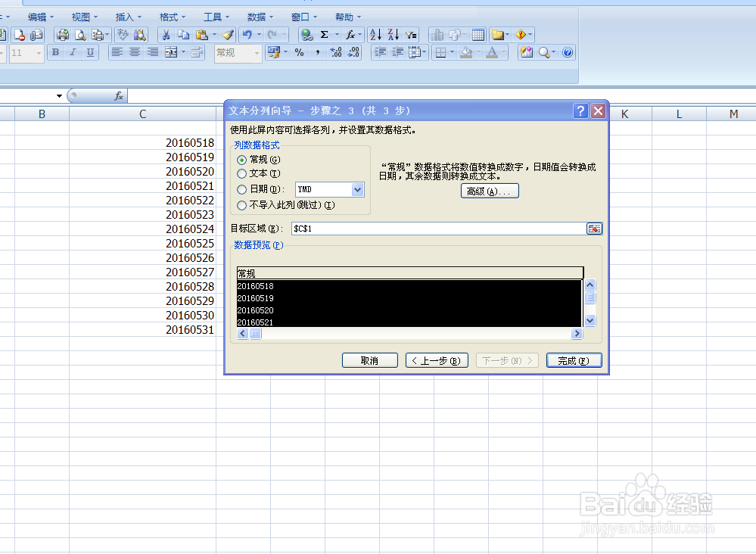Expand the Borders dropdown arrow

pos(452,52)
